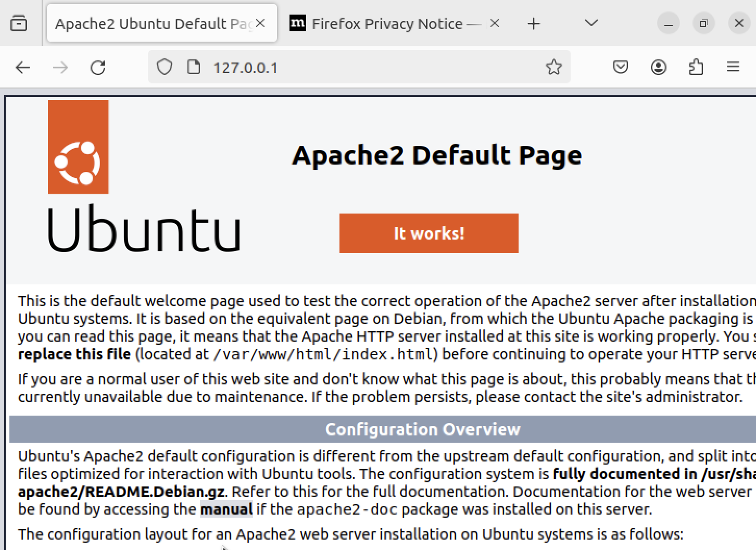Image resolution: width=756 pixels, height=550 pixels.
Task: Save page to Pocket
Action: [x=620, y=67]
